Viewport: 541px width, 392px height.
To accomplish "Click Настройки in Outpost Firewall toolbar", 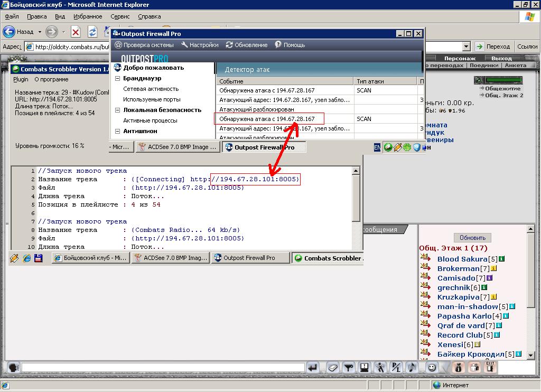I will click(x=200, y=45).
